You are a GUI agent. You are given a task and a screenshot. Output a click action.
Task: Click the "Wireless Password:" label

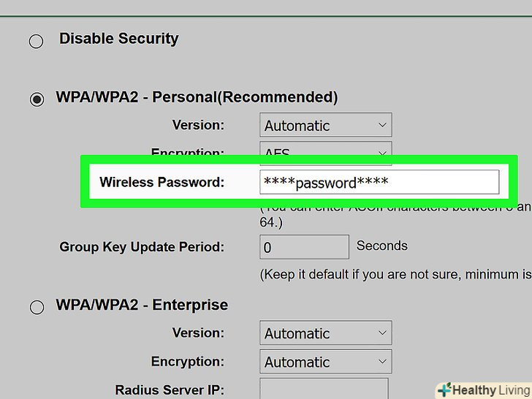161,182
